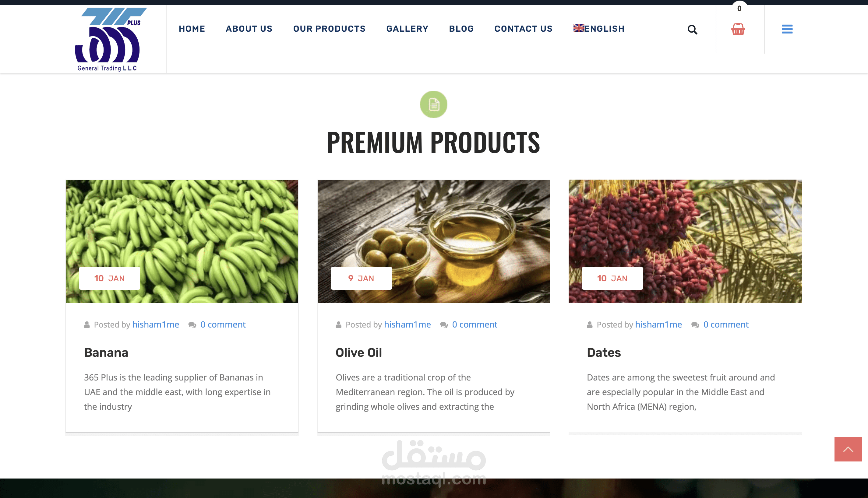
Task: Open the Dates post title
Action: (x=604, y=352)
